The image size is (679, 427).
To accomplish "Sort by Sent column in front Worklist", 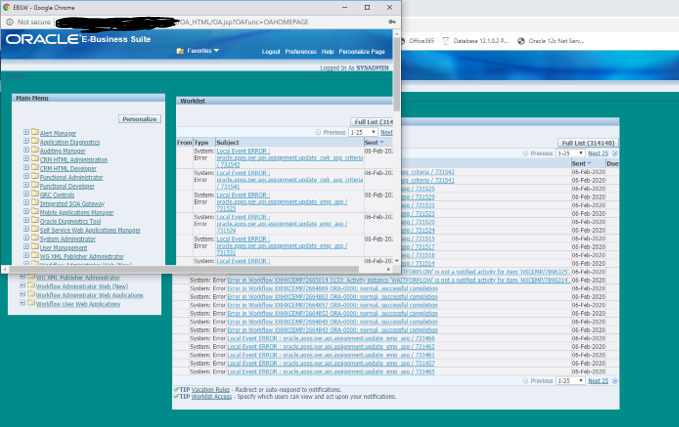I will click(x=374, y=142).
